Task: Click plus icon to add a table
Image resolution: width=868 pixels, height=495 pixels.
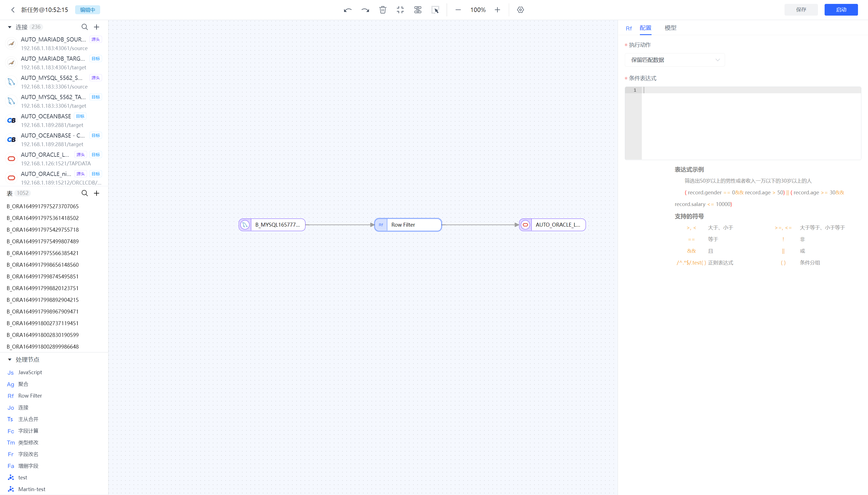Action: [x=97, y=193]
